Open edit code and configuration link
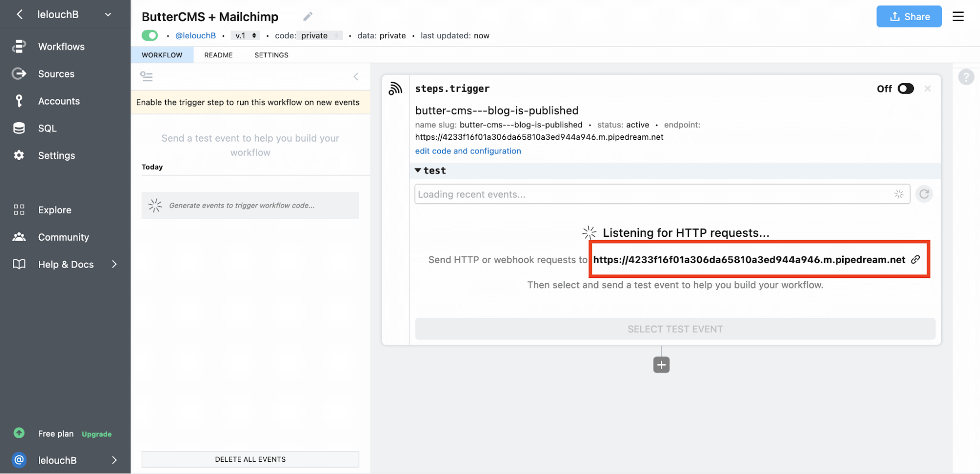Screen dimensions: 980x474 point(468,151)
